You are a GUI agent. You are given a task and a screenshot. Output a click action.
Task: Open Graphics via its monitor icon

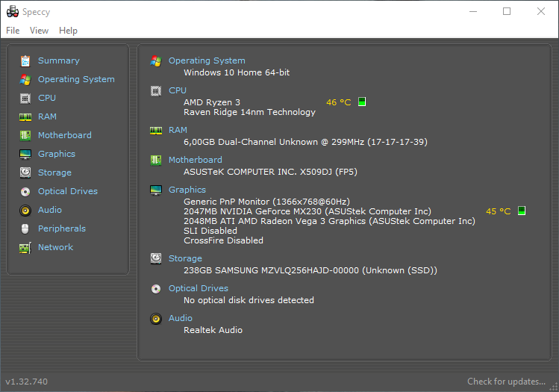point(25,154)
